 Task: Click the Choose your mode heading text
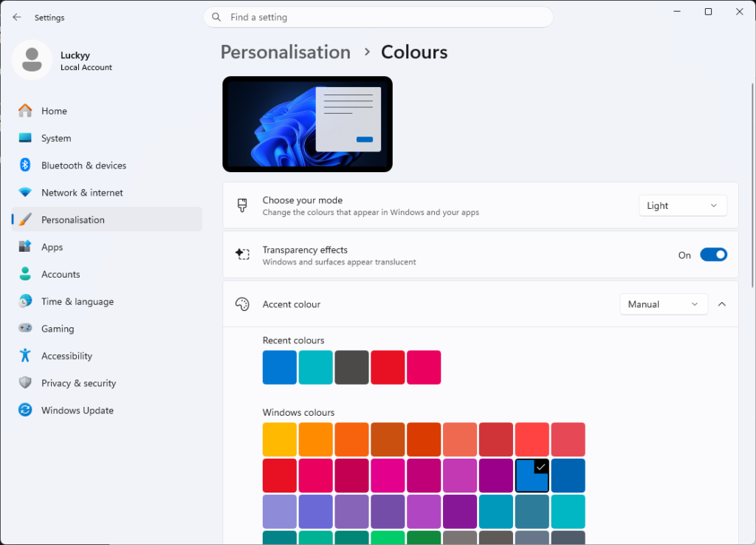pos(303,200)
